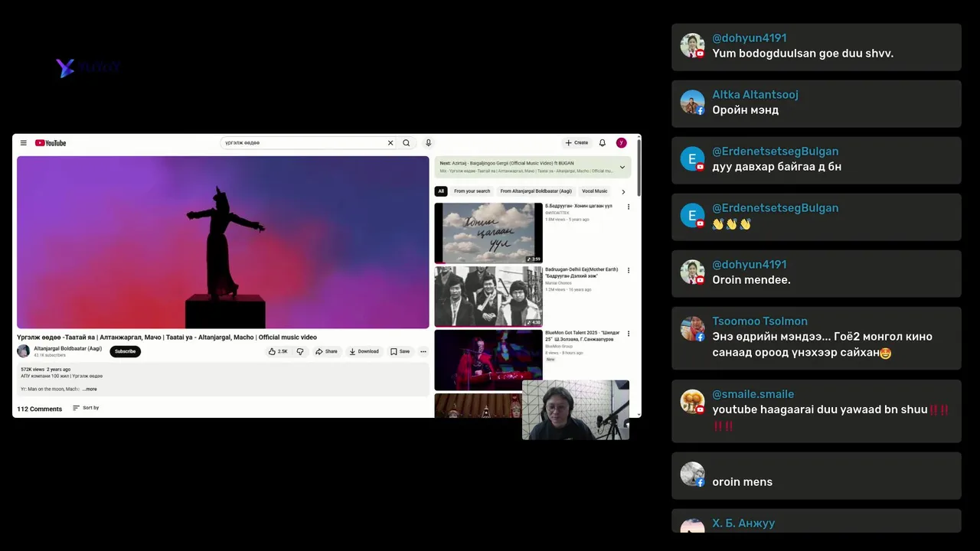Click the "дуу давхар байгаа д бн" message
The height and width of the screenshot is (551, 980).
(777, 167)
